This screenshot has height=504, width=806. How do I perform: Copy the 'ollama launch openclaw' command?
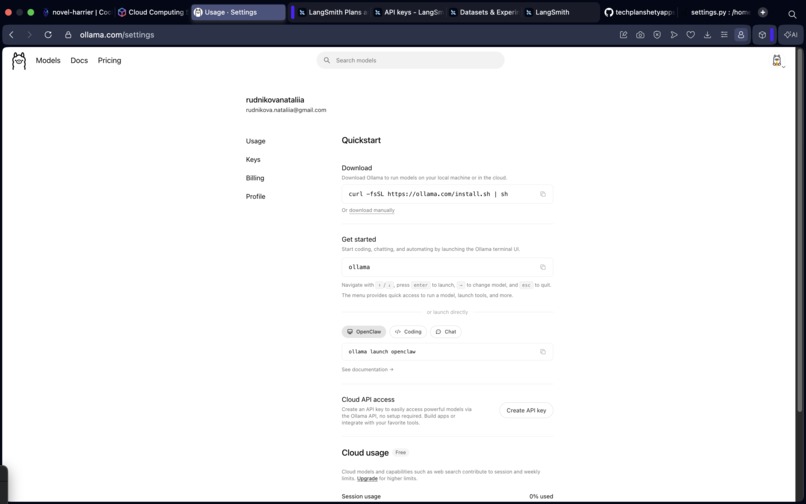pyautogui.click(x=543, y=352)
